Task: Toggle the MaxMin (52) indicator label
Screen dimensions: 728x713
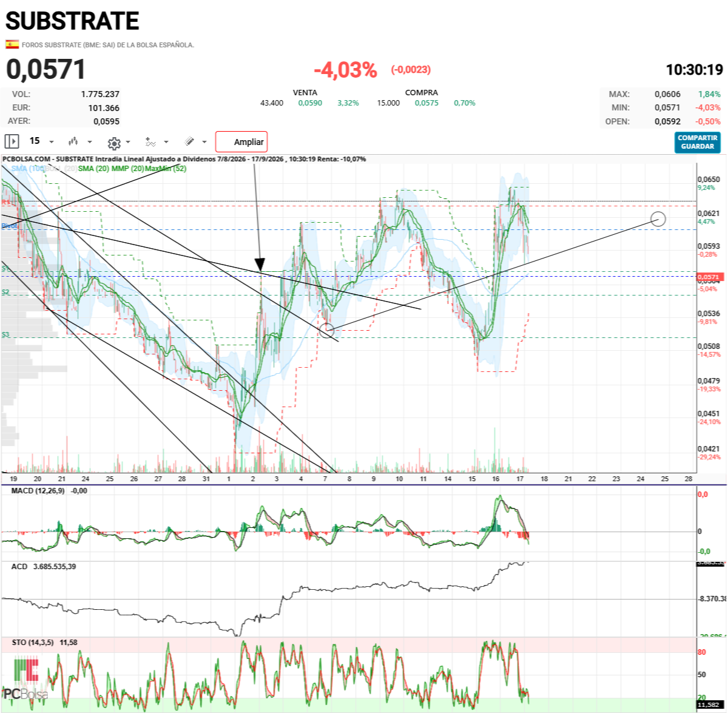Action: click(165, 168)
